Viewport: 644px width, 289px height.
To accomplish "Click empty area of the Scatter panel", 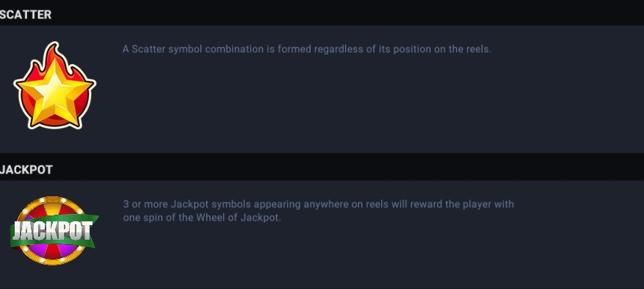I will 369,107.
